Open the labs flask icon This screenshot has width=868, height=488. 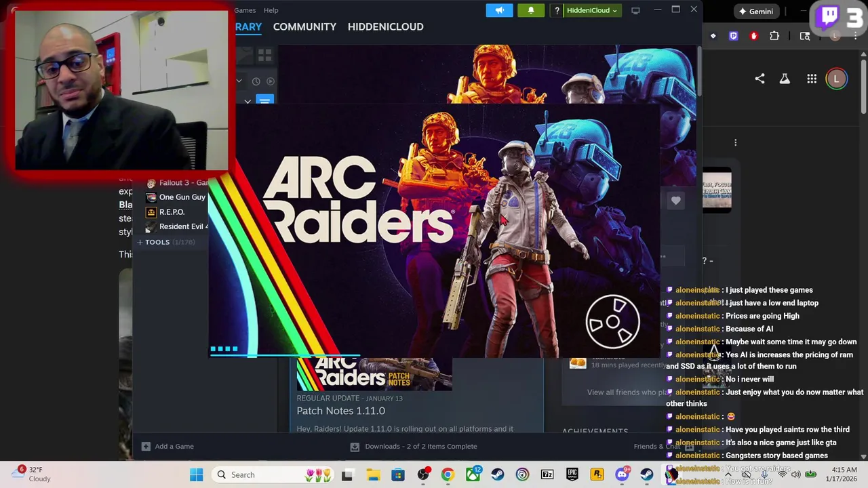[785, 79]
